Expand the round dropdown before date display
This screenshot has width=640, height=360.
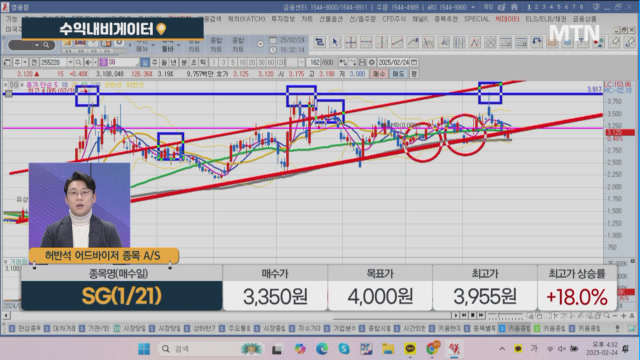point(260,44)
